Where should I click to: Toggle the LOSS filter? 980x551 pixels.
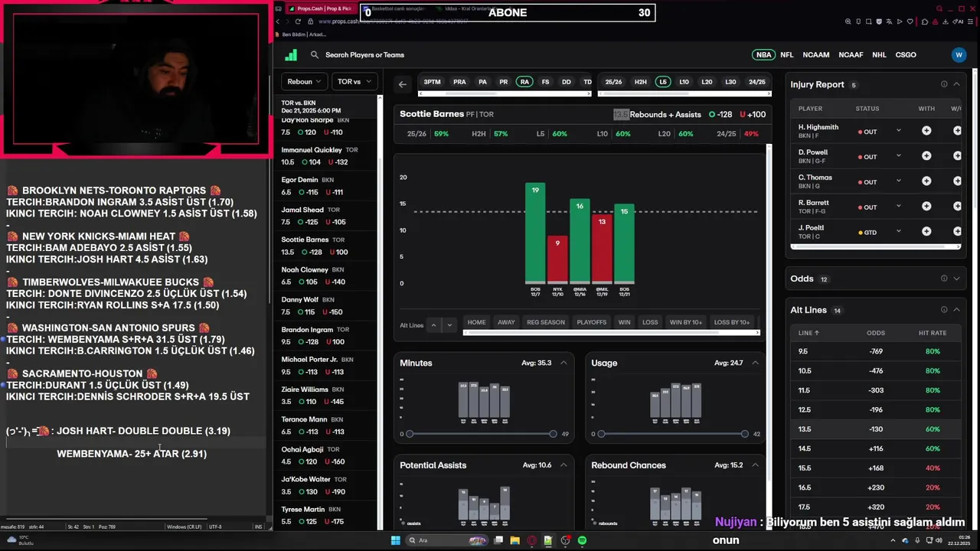click(x=650, y=322)
